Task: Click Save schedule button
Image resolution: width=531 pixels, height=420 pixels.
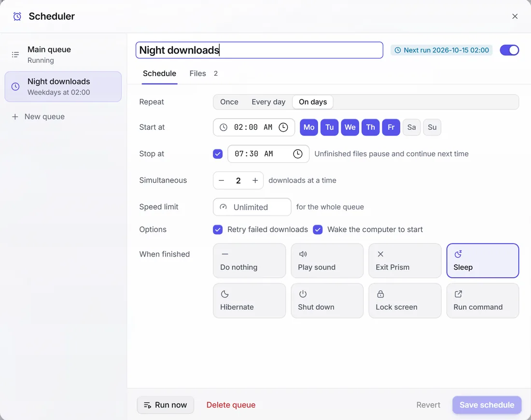Action: coord(487,405)
